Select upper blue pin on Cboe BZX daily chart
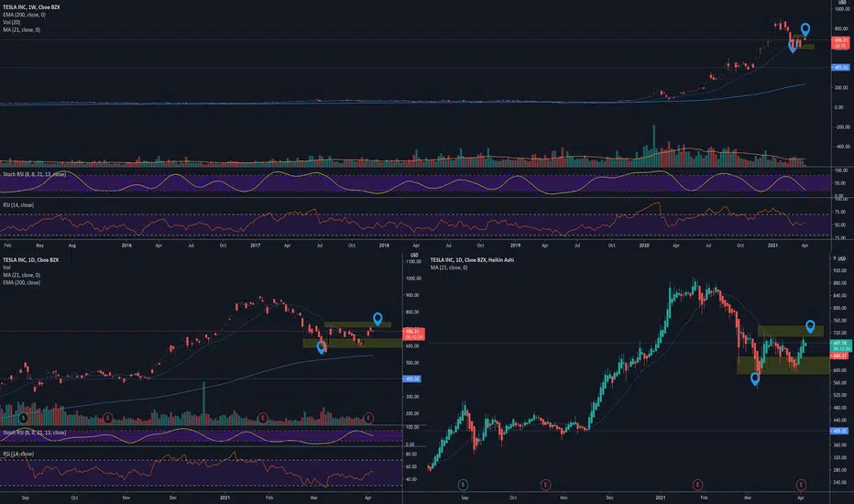Screen dimensions: 854x504 click(x=378, y=318)
